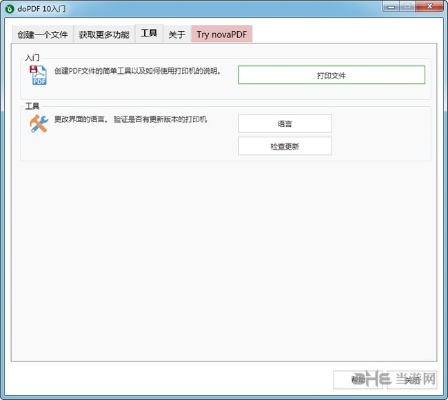Click the description text about 创建PDF文件的简单工具
This screenshot has width=448, height=400.
pos(138,71)
